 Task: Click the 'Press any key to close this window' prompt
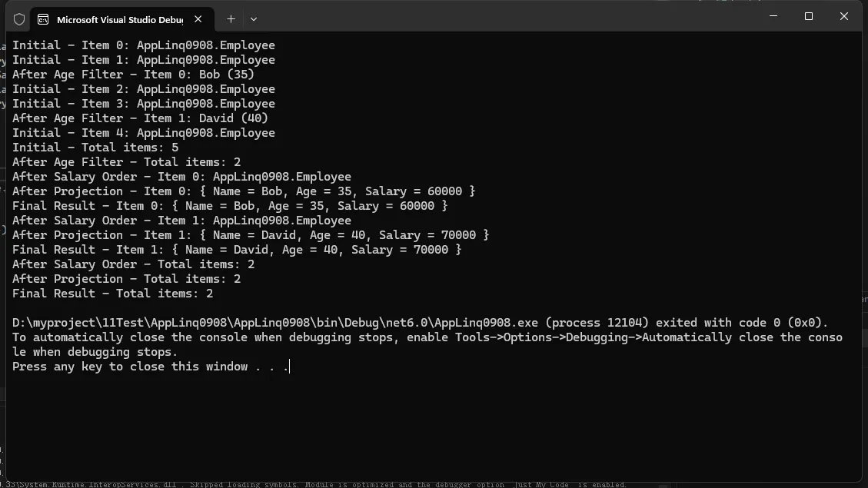click(x=150, y=367)
